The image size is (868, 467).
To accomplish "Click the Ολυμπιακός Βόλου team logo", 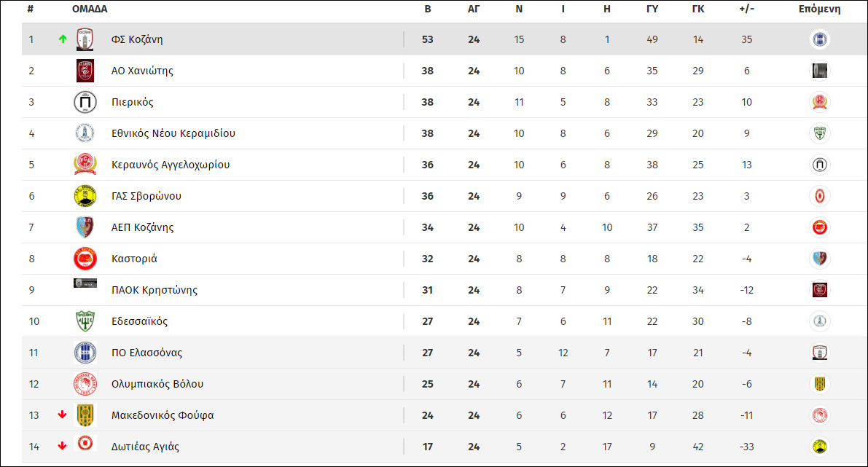I will (x=85, y=384).
